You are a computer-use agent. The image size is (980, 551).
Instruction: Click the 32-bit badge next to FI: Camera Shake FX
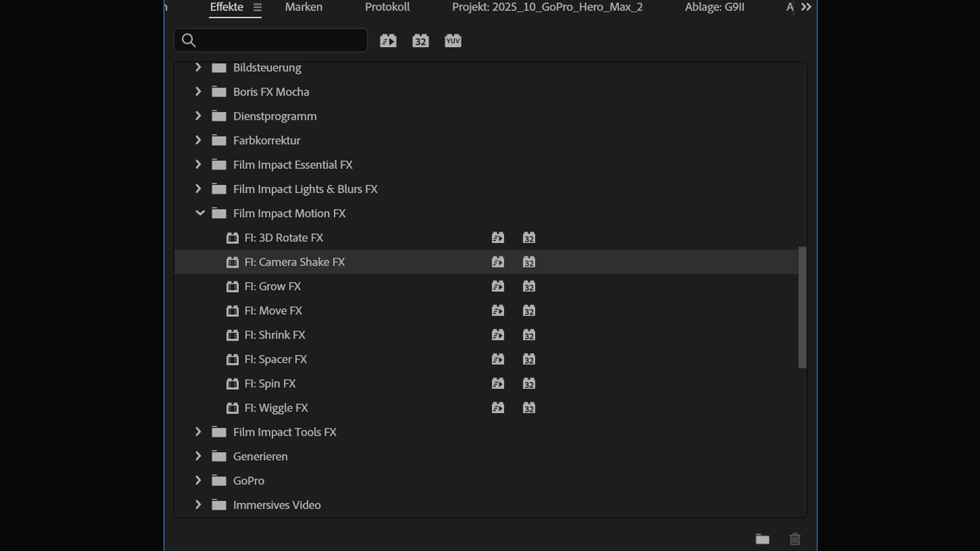[529, 262]
